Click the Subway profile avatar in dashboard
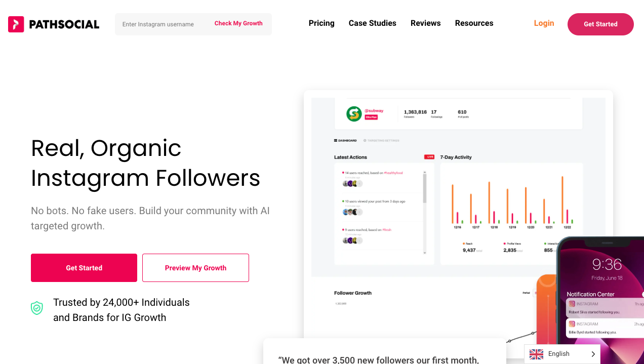Image resolution: width=644 pixels, height=364 pixels. coord(354,113)
